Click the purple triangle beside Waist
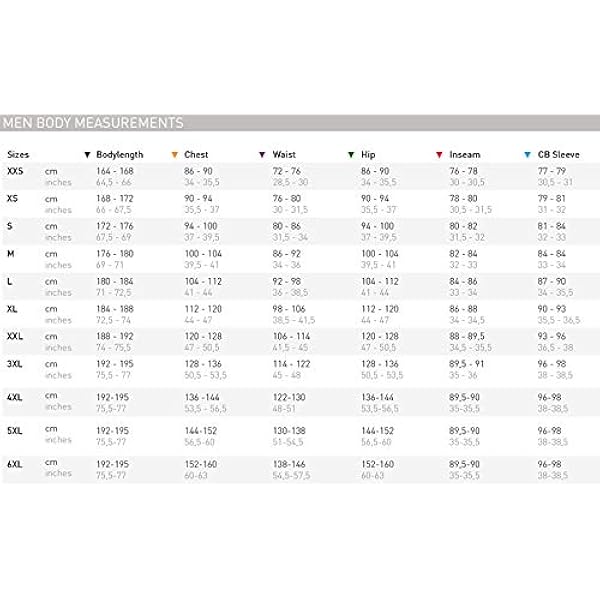 262,155
